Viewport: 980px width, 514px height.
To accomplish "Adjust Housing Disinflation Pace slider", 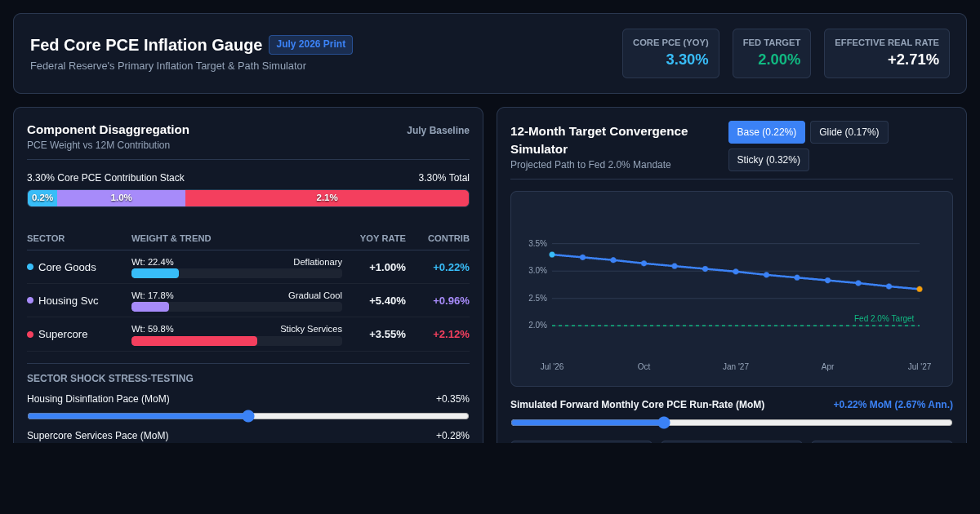I will pyautogui.click(x=248, y=416).
